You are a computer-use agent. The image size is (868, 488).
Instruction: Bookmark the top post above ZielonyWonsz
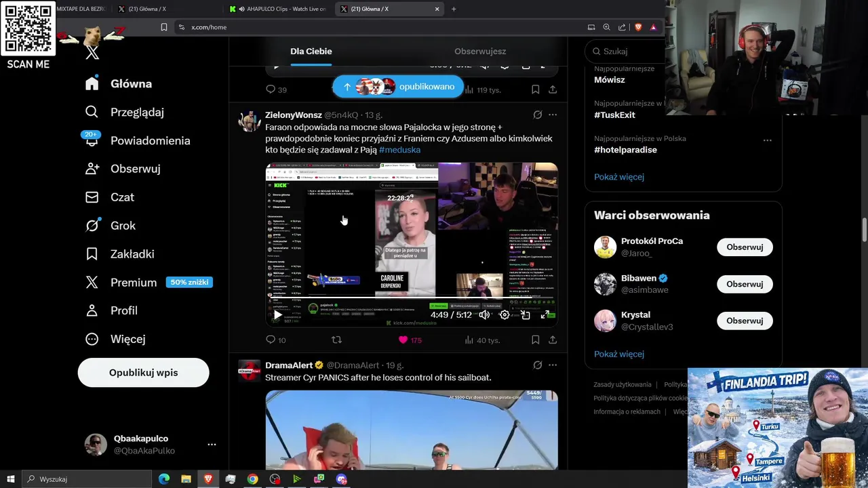coord(535,89)
